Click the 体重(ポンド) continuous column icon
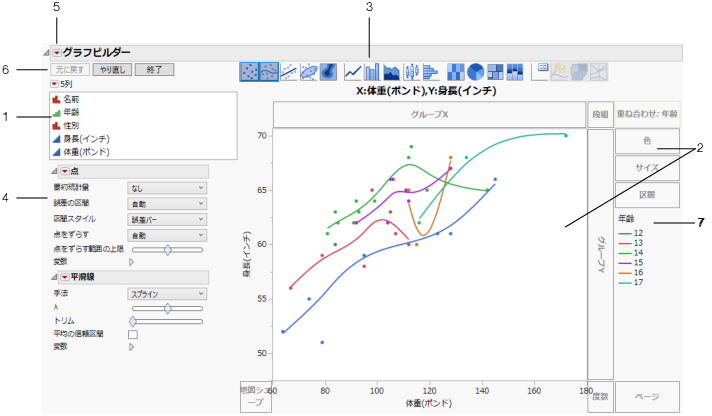Viewport: 712px width, 416px height. coord(56,152)
